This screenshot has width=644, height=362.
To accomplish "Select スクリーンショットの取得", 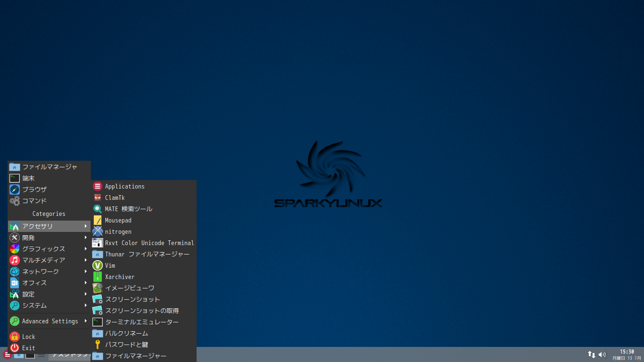I will tap(144, 311).
